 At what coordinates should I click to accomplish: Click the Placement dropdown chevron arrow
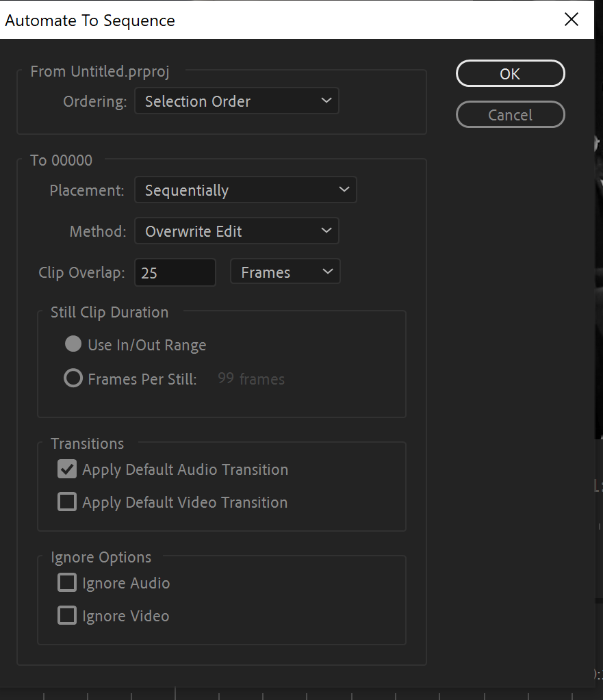point(344,190)
